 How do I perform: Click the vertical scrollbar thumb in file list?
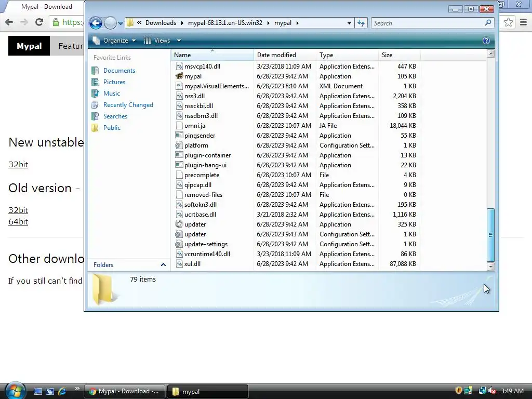coord(490,234)
